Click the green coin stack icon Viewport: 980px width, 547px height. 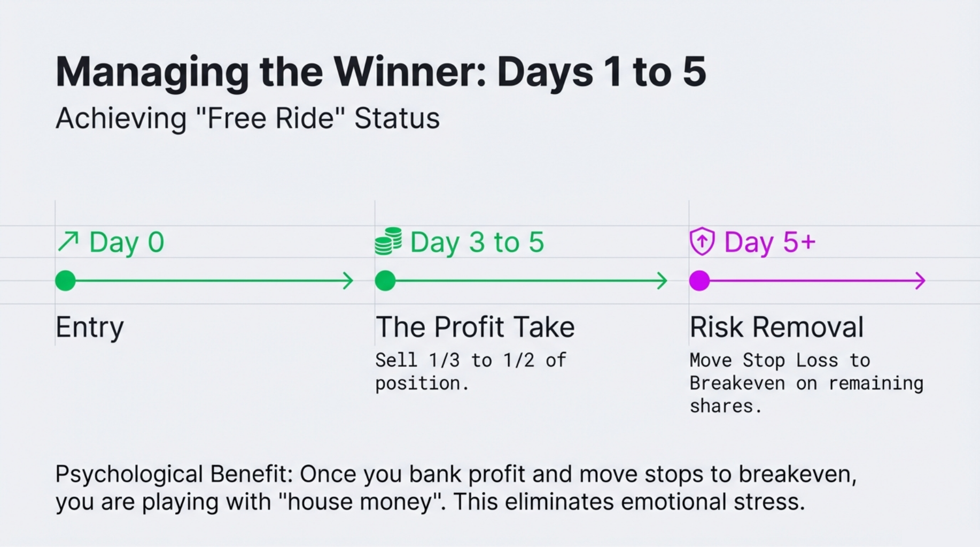pyautogui.click(x=388, y=241)
